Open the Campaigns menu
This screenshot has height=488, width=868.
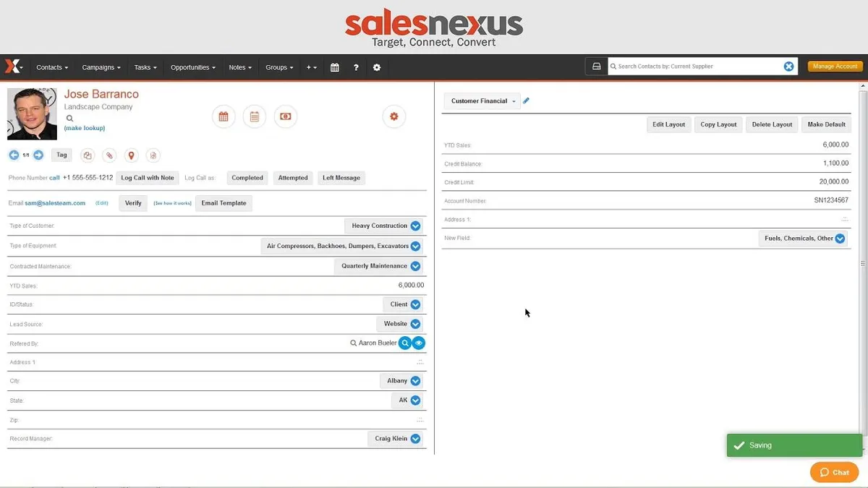101,67
